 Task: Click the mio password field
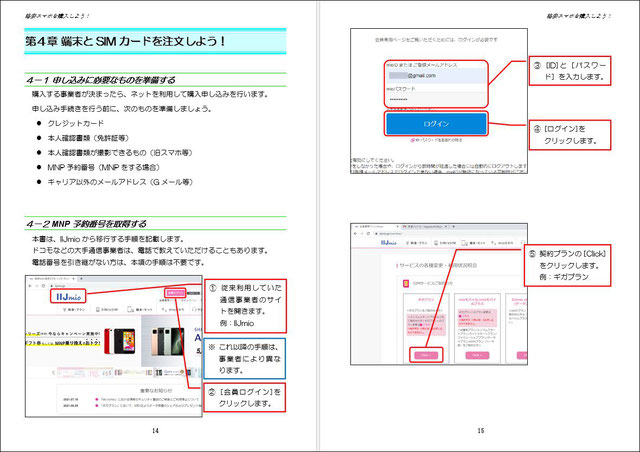coord(436,99)
